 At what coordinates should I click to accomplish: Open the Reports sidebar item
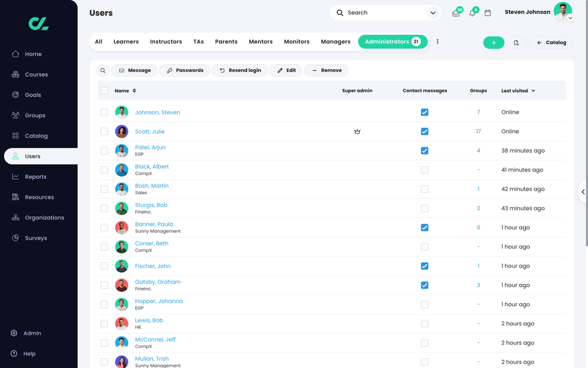(x=36, y=177)
